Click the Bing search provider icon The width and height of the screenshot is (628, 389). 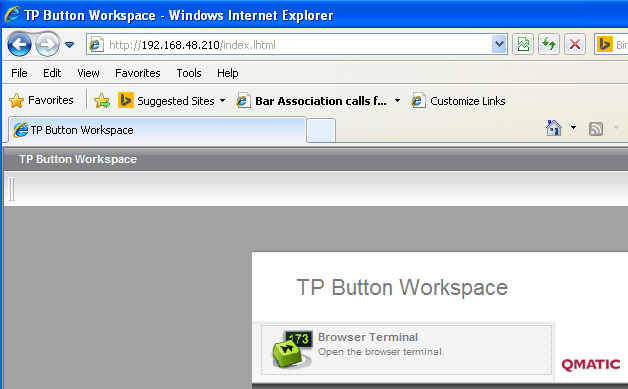pyautogui.click(x=604, y=44)
